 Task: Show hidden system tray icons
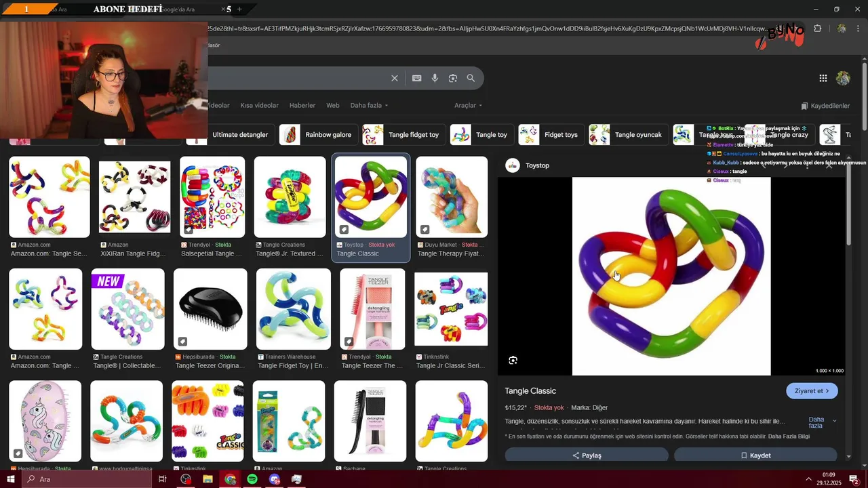pos(808,479)
